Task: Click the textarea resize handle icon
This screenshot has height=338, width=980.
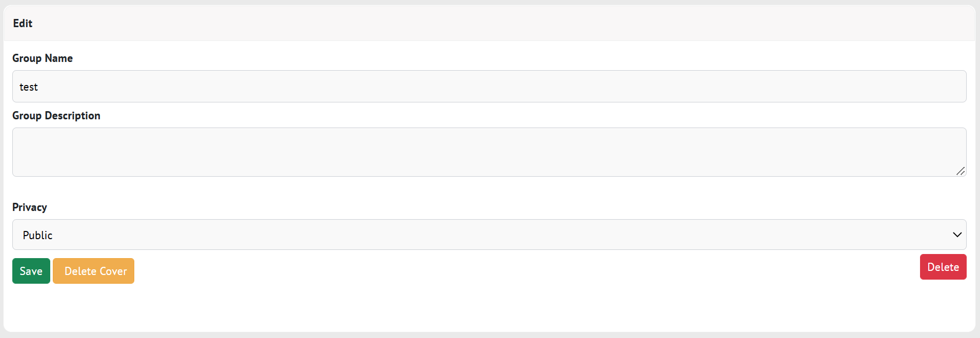Action: [960, 171]
